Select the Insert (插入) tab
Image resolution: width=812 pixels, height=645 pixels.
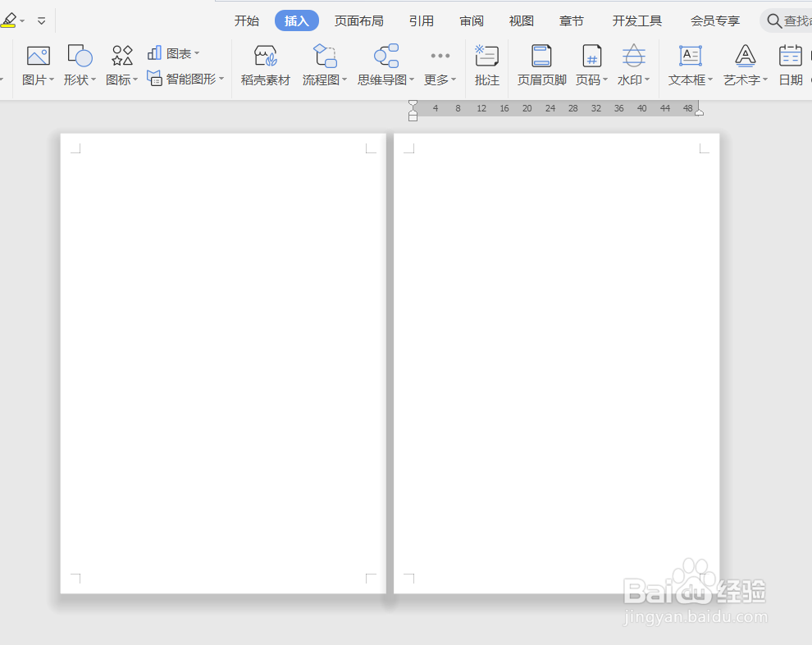pos(297,21)
